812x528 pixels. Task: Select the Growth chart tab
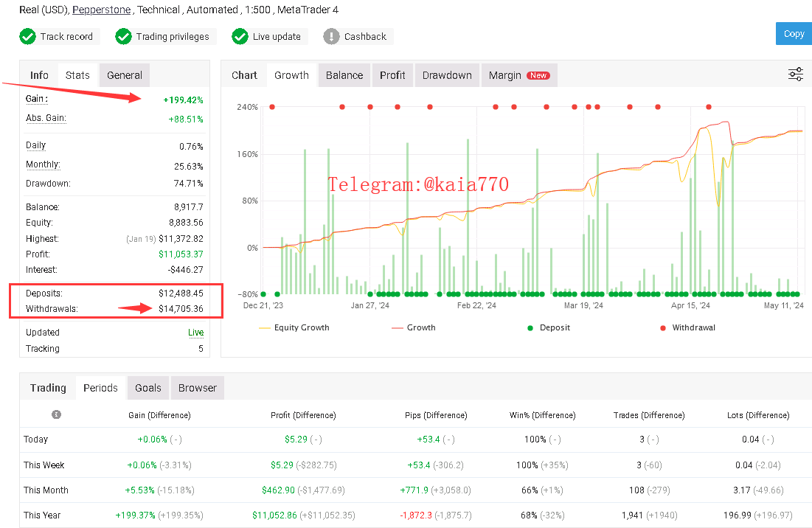click(x=291, y=75)
